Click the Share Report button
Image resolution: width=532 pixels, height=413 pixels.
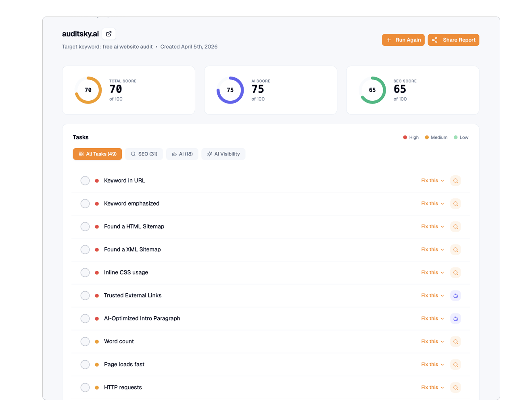click(x=453, y=40)
